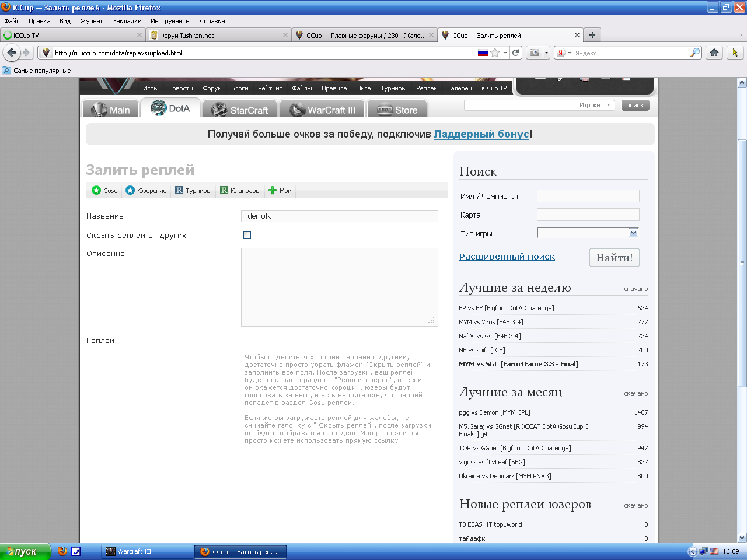
Task: Click site identity icon in address bar
Action: pyautogui.click(x=46, y=52)
